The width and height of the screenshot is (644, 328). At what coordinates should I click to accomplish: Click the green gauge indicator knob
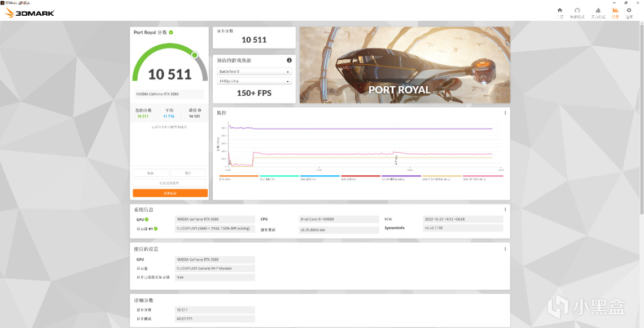point(195,55)
